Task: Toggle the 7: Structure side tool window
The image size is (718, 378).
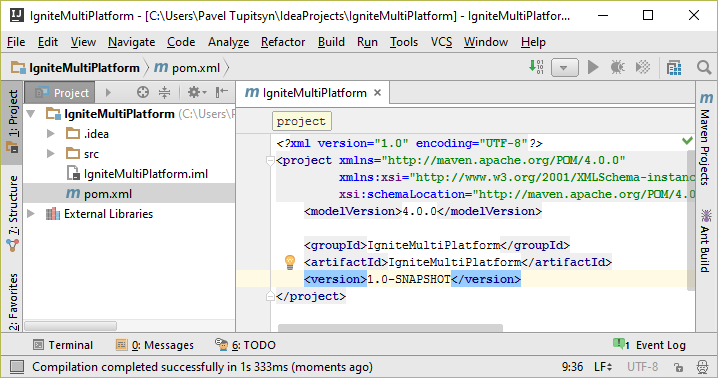Action: (x=12, y=214)
